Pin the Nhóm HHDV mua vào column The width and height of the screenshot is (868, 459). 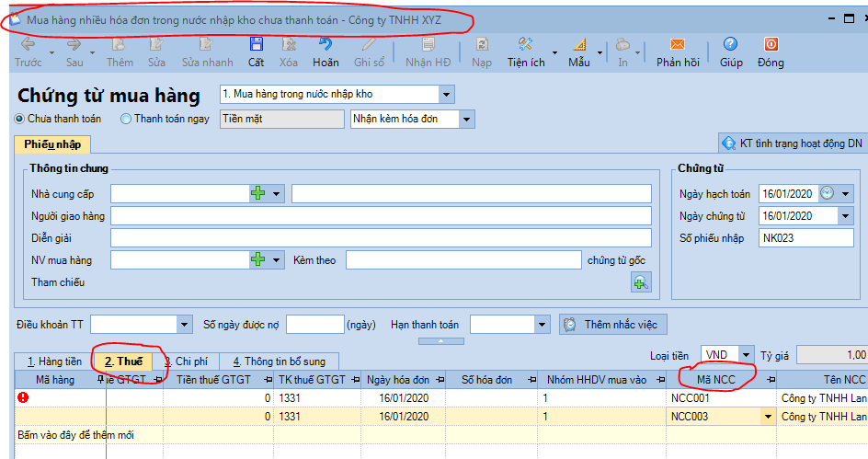660,380
